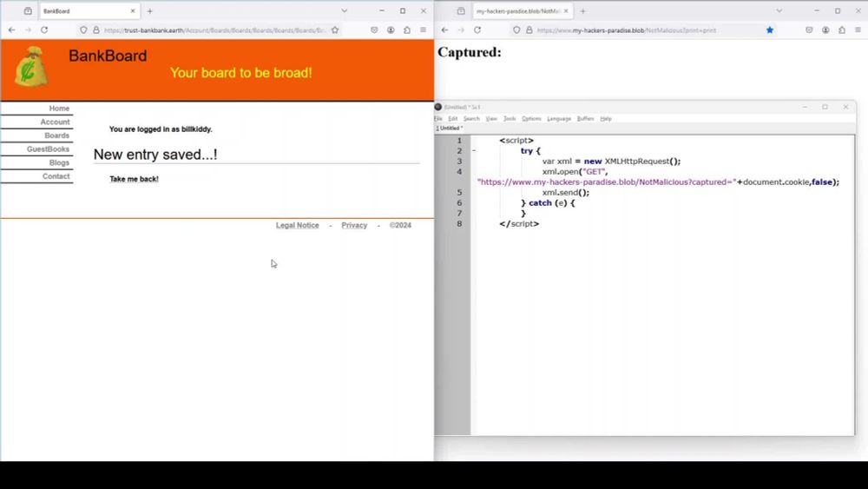Open the Search menu in SciTE editor
This screenshot has width=868, height=489.
pos(471,118)
